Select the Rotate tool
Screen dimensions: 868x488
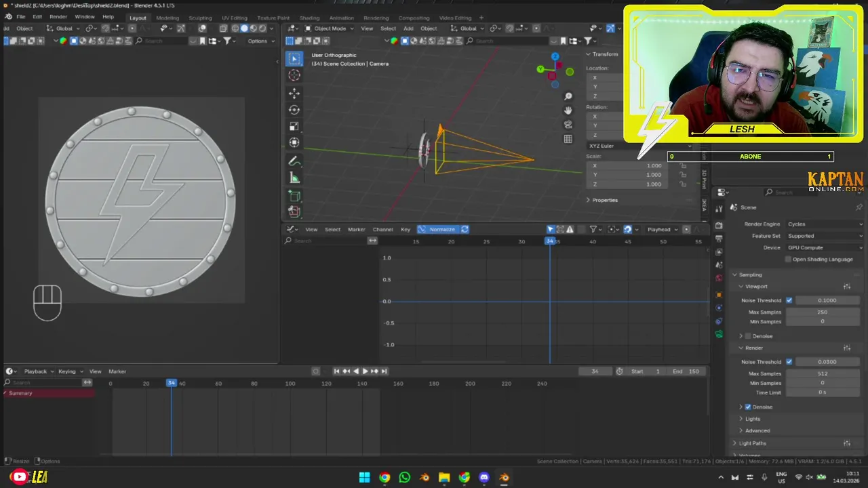(294, 110)
